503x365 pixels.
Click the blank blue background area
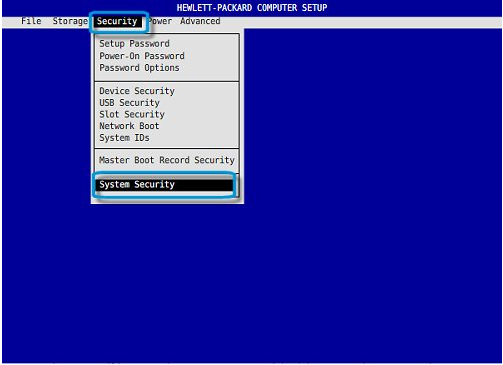tap(367, 200)
